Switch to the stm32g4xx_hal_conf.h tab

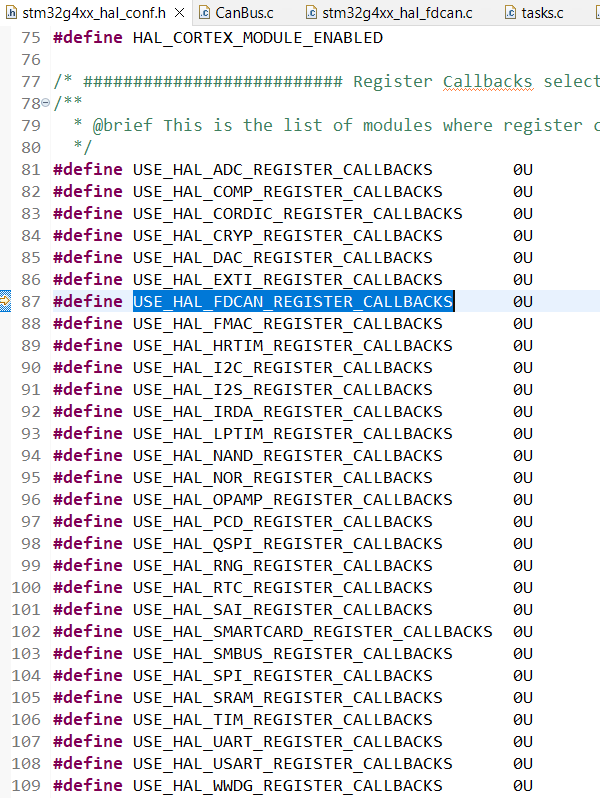click(94, 13)
